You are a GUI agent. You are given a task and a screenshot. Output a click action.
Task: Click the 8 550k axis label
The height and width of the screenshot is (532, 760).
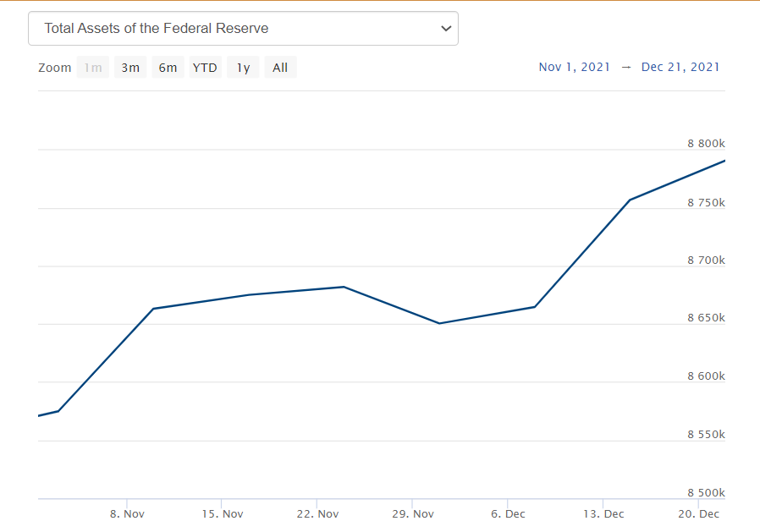point(706,435)
